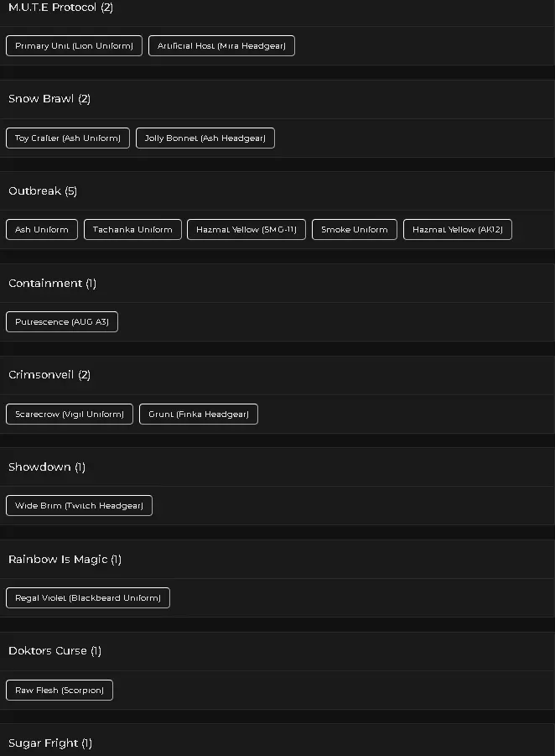Viewport: 555px width, 756px height.
Task: Select Hazmat Yellow (AK12) skin
Action: click(x=458, y=230)
